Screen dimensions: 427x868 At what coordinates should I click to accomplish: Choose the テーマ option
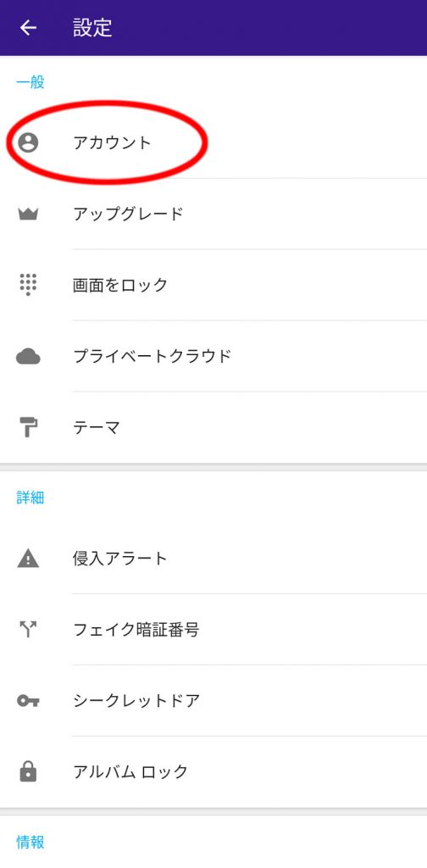pyautogui.click(x=213, y=427)
